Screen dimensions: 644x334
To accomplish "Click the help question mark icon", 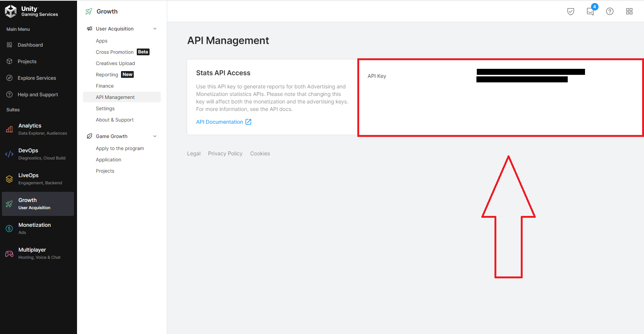I will (x=609, y=11).
